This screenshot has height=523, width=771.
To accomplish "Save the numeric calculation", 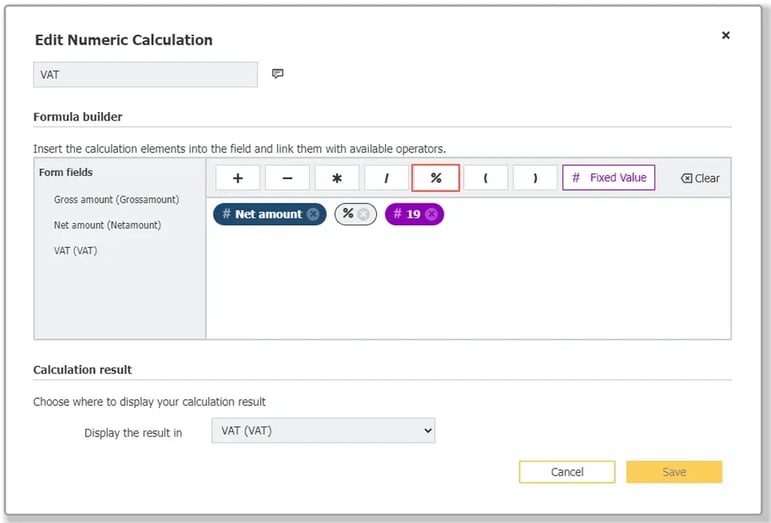I will tap(674, 472).
